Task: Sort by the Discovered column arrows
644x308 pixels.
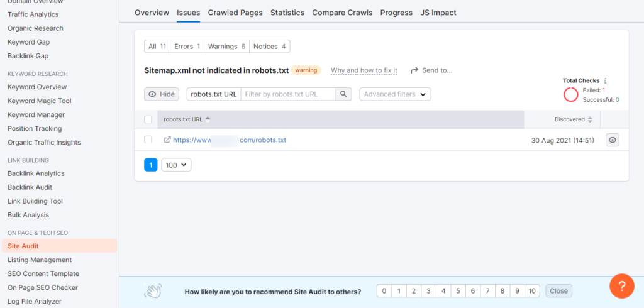Action: tap(590, 119)
